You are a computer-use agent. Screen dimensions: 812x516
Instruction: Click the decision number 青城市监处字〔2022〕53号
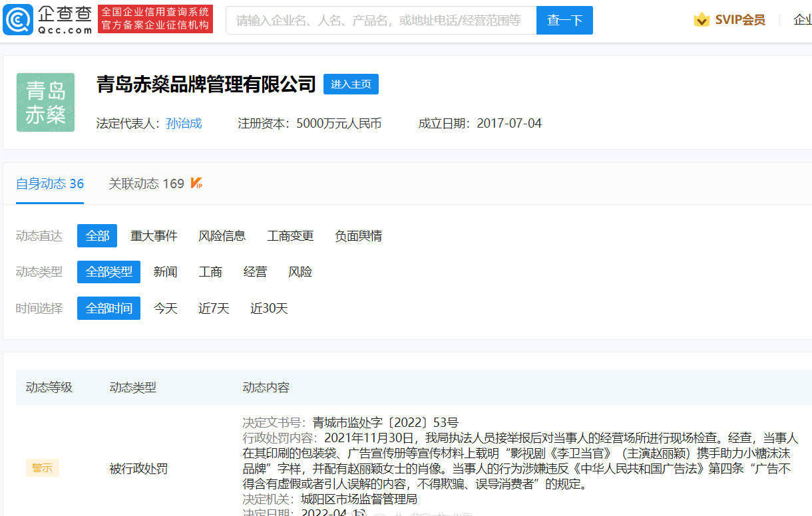coord(385,422)
